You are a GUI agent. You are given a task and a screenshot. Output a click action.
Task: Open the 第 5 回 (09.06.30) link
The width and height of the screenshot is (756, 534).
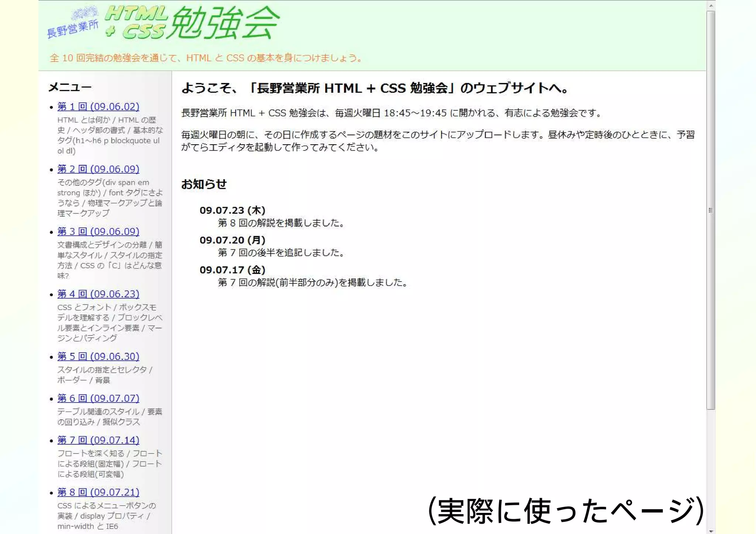pyautogui.click(x=98, y=356)
